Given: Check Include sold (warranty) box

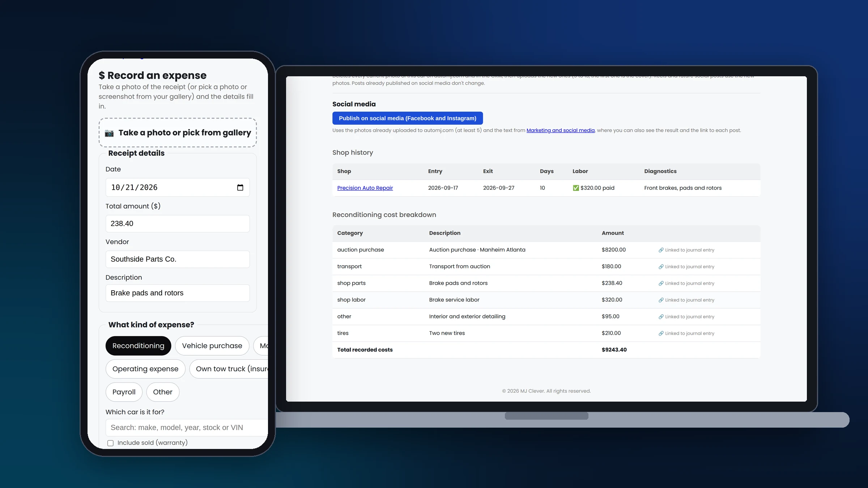Looking at the screenshot, I should coord(110,443).
